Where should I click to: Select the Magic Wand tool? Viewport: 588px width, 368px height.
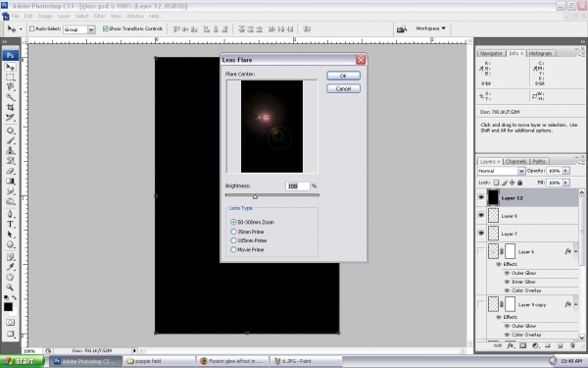click(x=10, y=97)
